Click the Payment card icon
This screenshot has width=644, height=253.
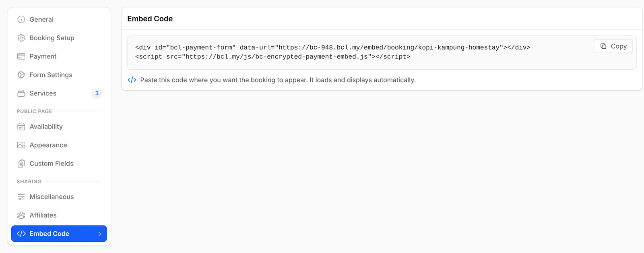tap(21, 56)
